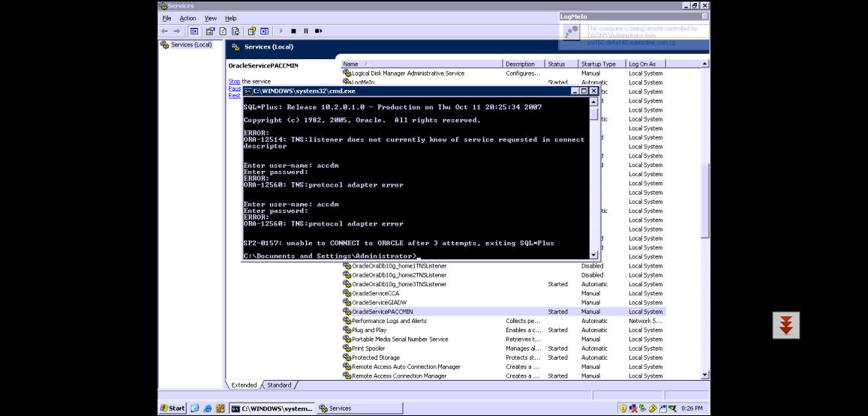Click the Restart Service toolbar icon
The image size is (868, 416).
point(318,31)
